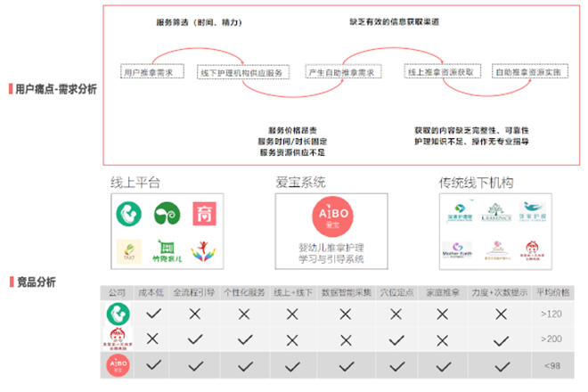The image size is (588, 392).
Task: Click the 自助推拿资源实施 box
Action: click(x=527, y=72)
